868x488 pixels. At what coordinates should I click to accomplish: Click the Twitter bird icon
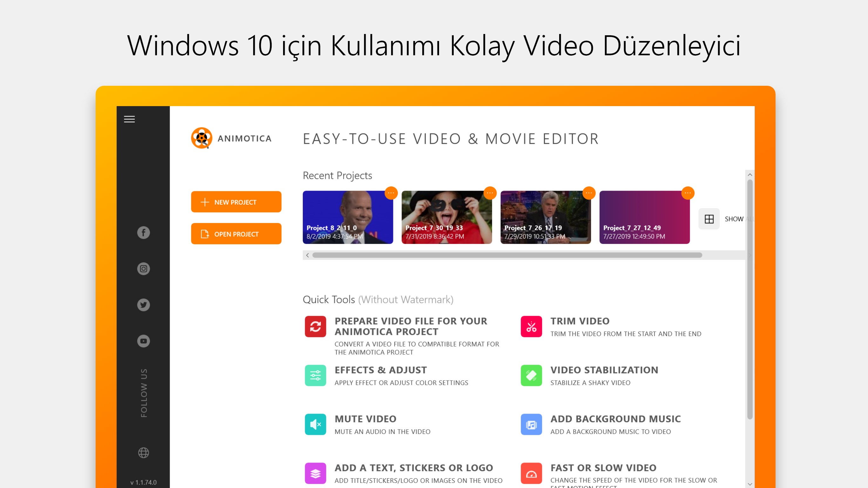pos(144,305)
